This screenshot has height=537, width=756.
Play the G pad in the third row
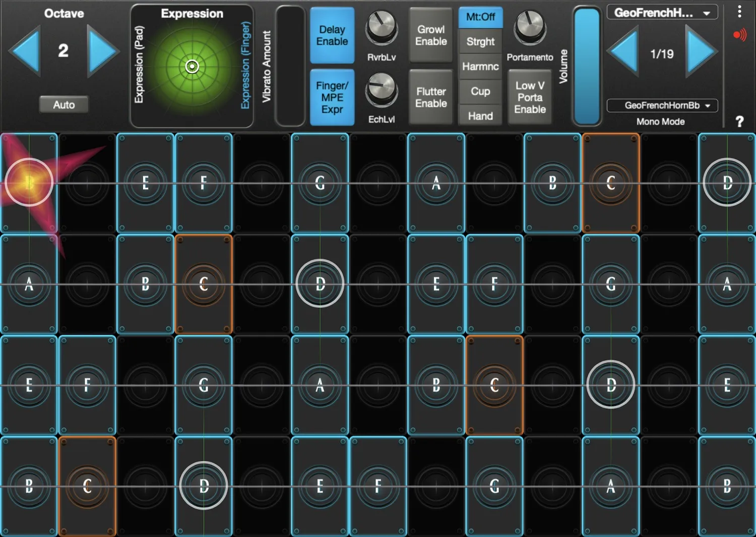204,385
